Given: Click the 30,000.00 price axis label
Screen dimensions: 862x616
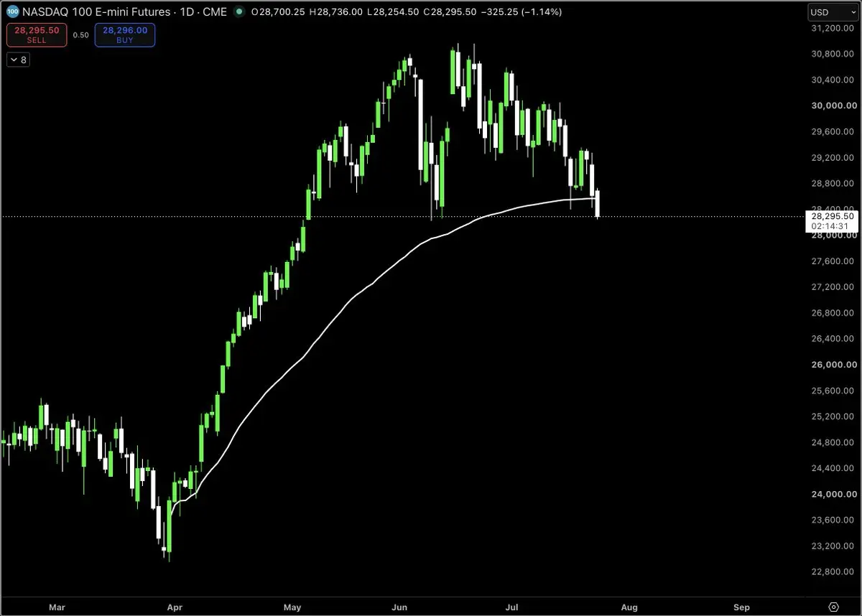Looking at the screenshot, I should 834,106.
